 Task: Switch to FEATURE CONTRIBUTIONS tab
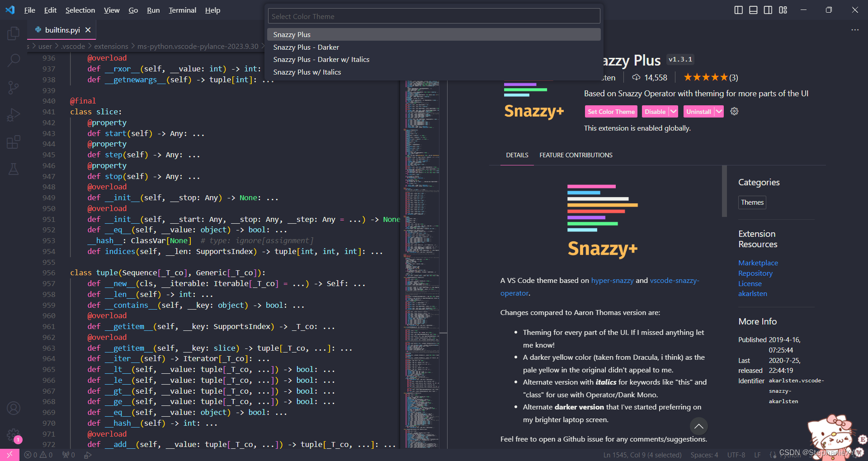[x=576, y=155]
